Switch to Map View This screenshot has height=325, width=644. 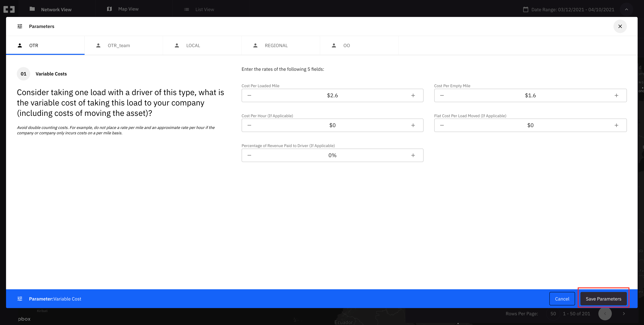pos(128,9)
